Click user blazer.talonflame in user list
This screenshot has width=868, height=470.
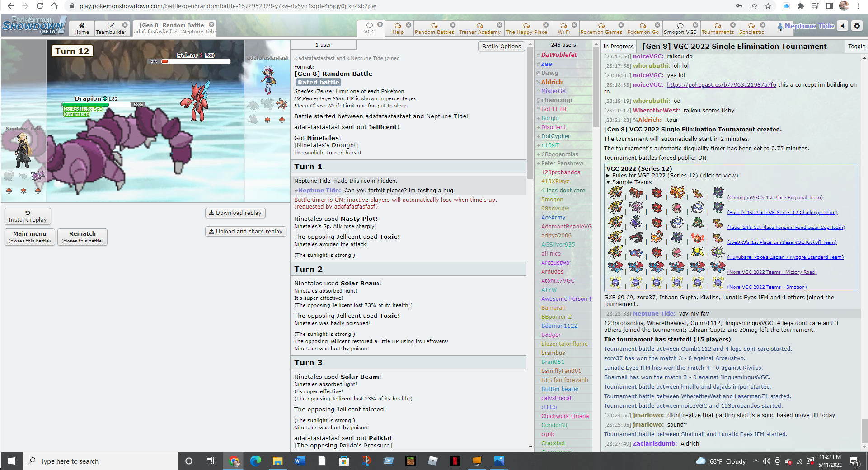coord(564,344)
